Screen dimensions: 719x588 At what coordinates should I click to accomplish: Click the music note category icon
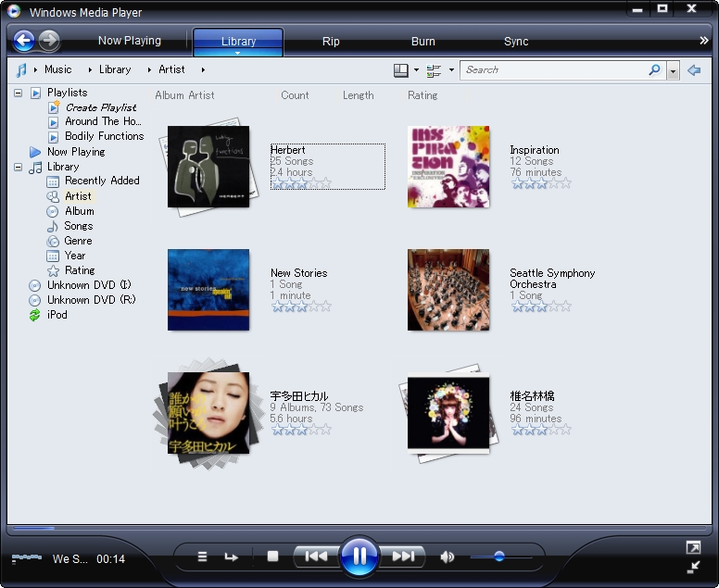(x=21, y=70)
